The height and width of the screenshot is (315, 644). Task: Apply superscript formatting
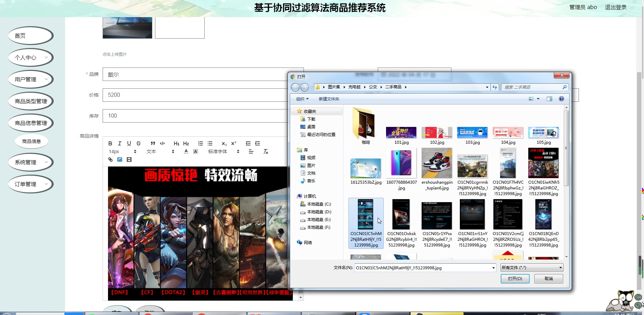(x=234, y=143)
